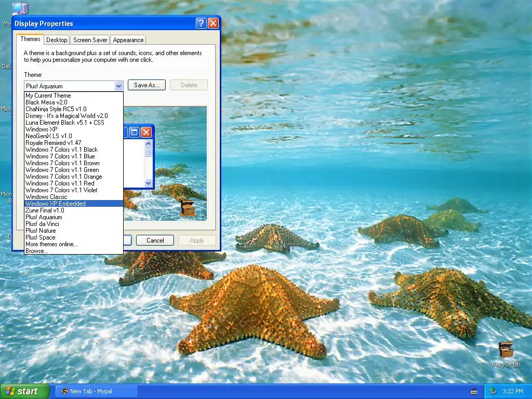This screenshot has width=532, height=399.
Task: Click the 3:22 PM taskbar clock
Action: tap(513, 391)
